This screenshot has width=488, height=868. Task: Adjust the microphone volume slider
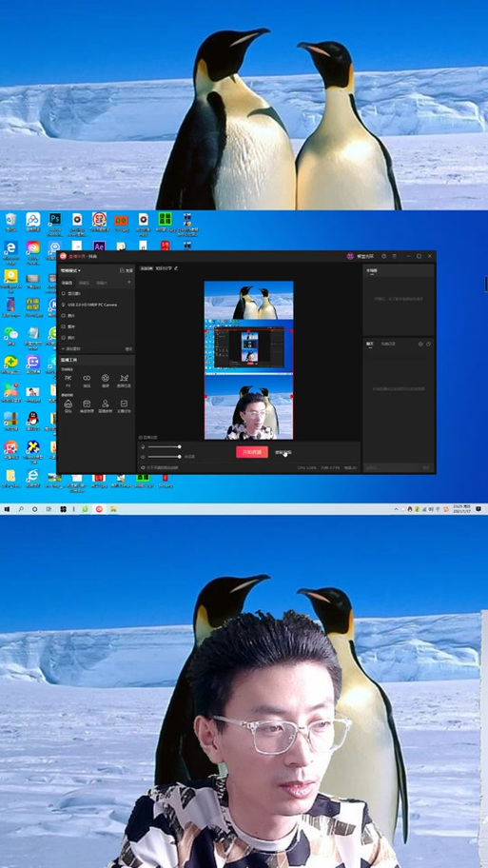165,446
